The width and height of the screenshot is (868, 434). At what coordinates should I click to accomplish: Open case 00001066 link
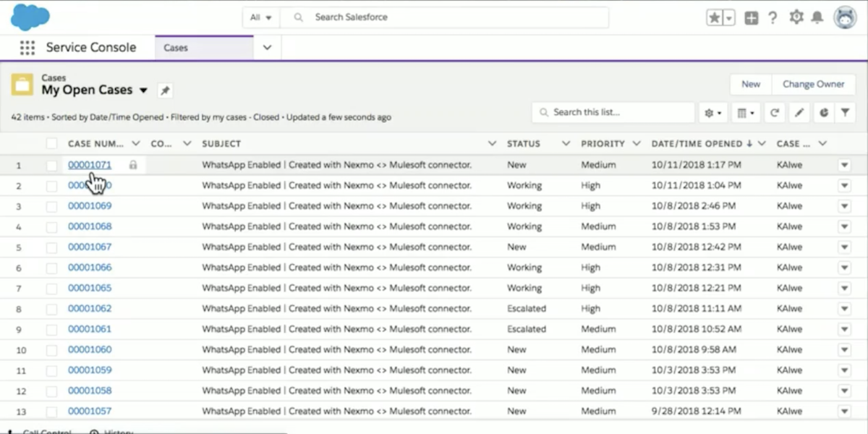[x=90, y=268]
